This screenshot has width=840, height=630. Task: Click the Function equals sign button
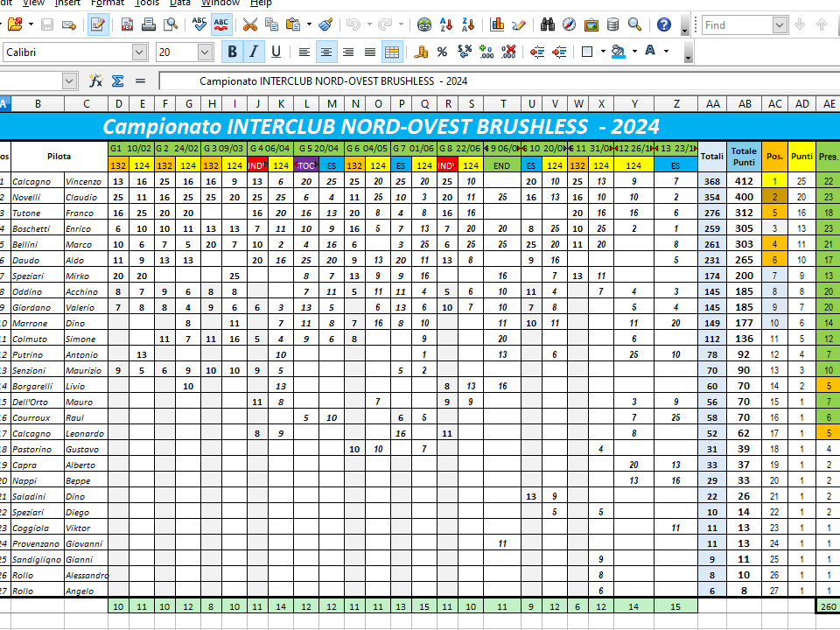pyautogui.click(x=140, y=81)
